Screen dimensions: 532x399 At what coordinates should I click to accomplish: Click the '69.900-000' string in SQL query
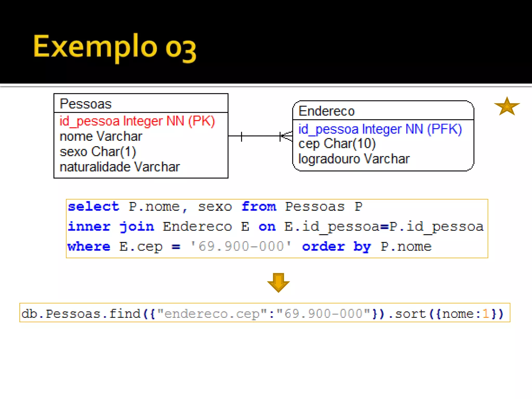(x=241, y=246)
